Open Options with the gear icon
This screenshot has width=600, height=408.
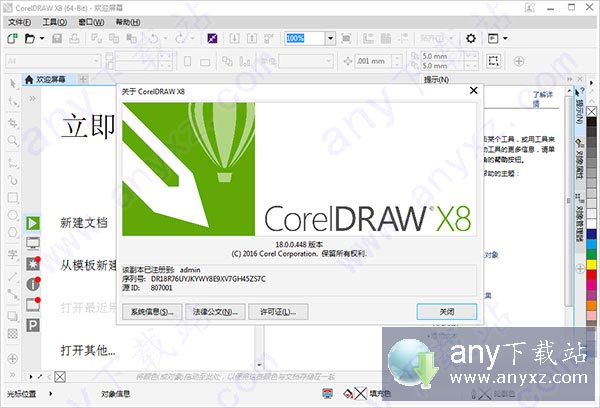click(471, 38)
